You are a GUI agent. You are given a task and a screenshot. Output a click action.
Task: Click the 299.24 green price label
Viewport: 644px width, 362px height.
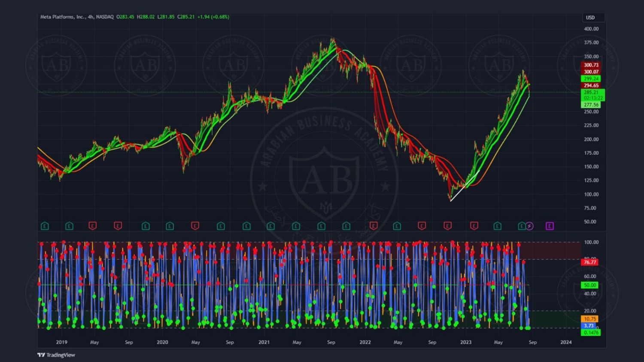click(x=591, y=78)
